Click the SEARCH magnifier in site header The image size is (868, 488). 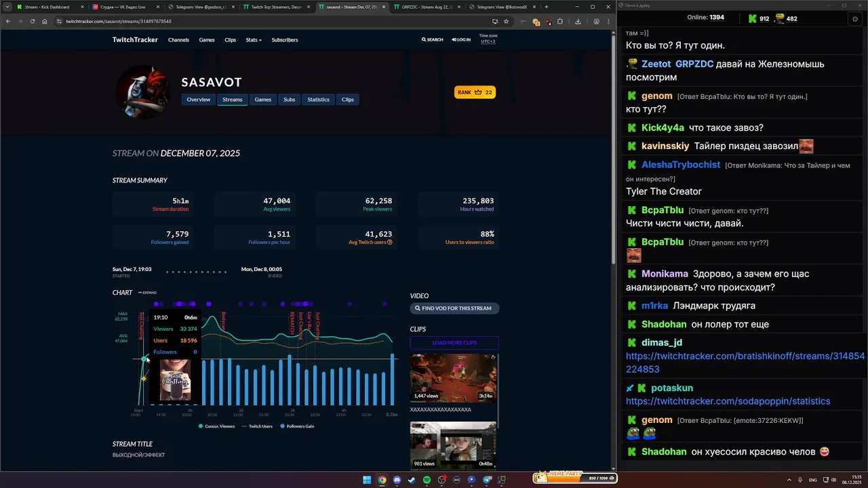point(432,40)
